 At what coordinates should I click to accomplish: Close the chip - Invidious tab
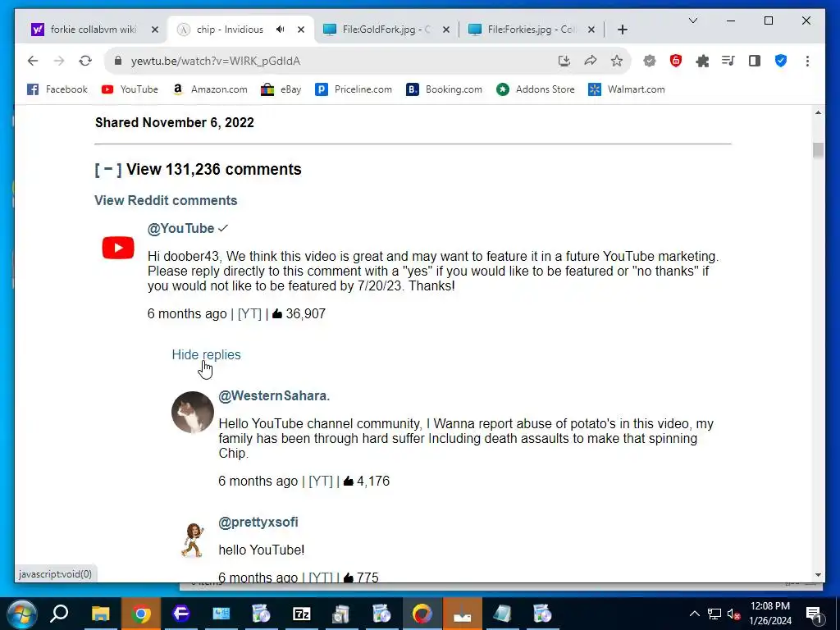coord(301,30)
